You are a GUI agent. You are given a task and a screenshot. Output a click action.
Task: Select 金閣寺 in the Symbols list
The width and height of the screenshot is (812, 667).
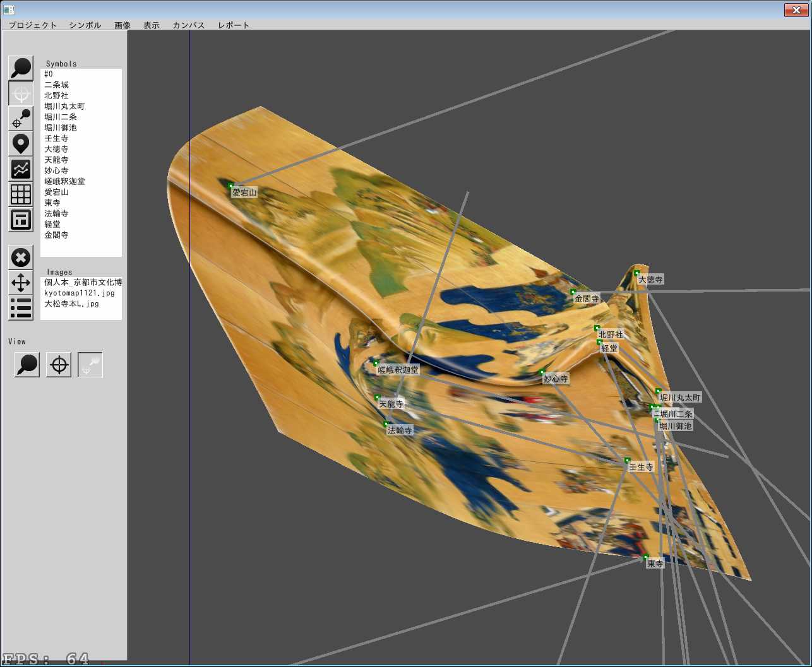click(x=81, y=235)
